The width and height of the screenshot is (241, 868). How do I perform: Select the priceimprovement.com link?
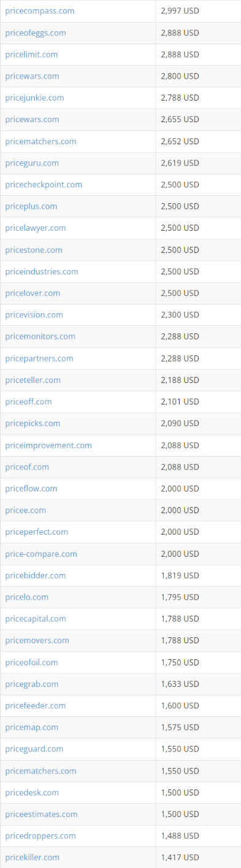[48, 445]
